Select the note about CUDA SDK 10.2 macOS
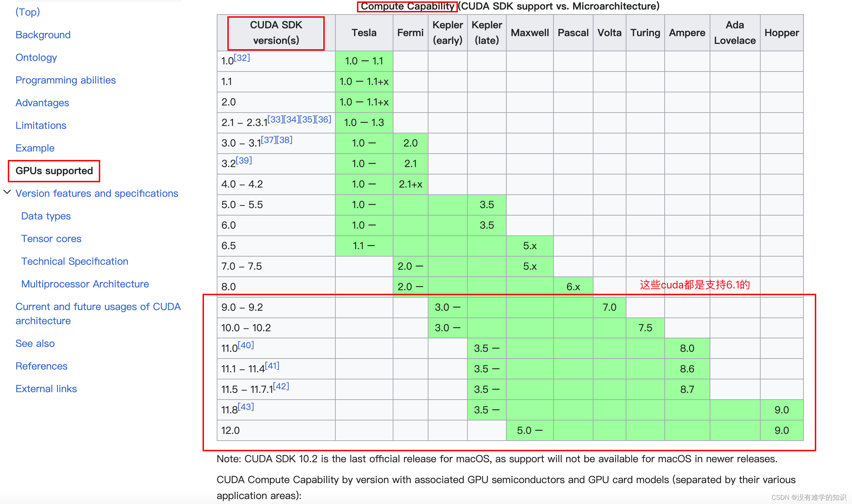 click(x=497, y=459)
